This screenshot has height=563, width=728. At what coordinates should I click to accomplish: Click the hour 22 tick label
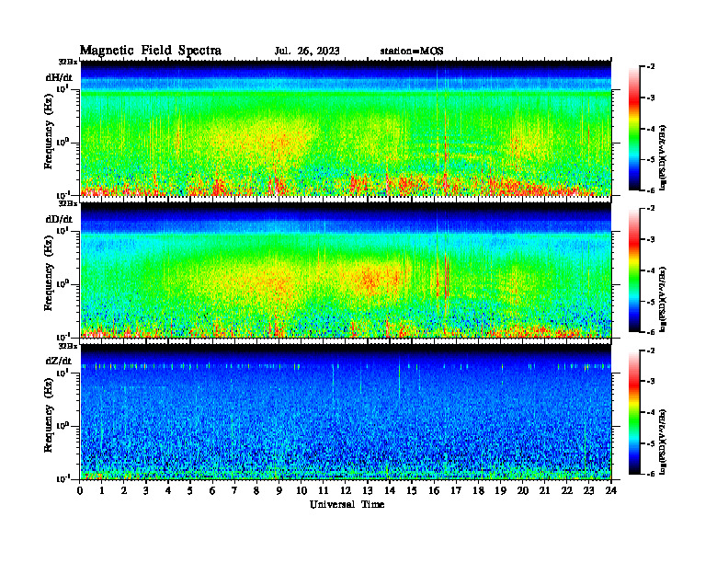coord(567,490)
